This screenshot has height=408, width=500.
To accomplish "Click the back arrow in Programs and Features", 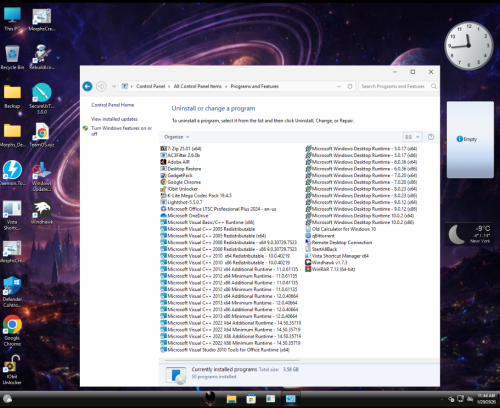I will [x=87, y=86].
